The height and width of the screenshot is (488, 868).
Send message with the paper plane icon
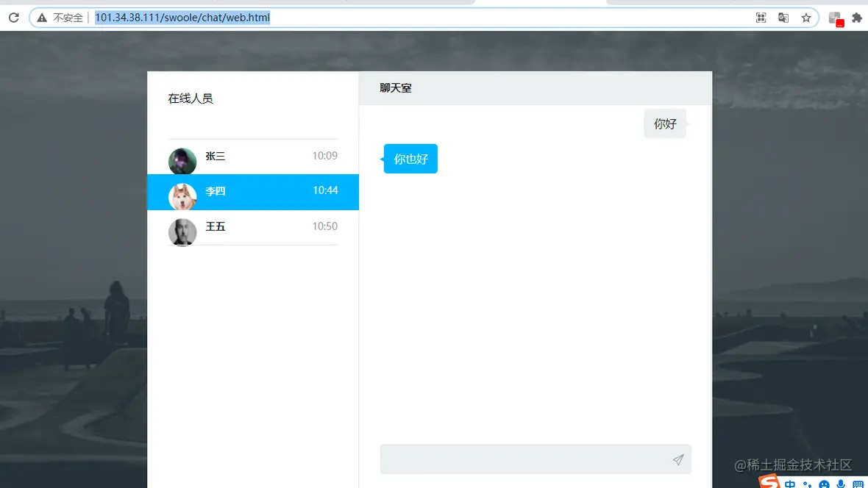click(678, 459)
